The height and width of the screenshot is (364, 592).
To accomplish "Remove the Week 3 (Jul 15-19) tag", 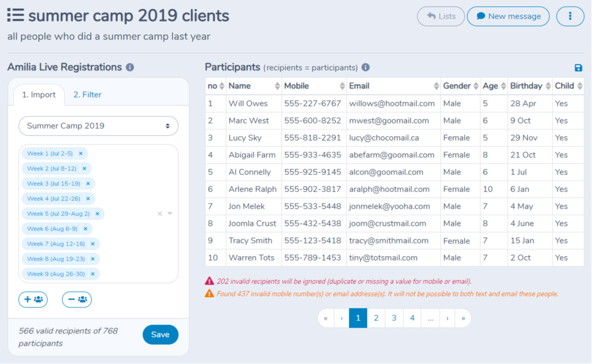I will tap(88, 184).
